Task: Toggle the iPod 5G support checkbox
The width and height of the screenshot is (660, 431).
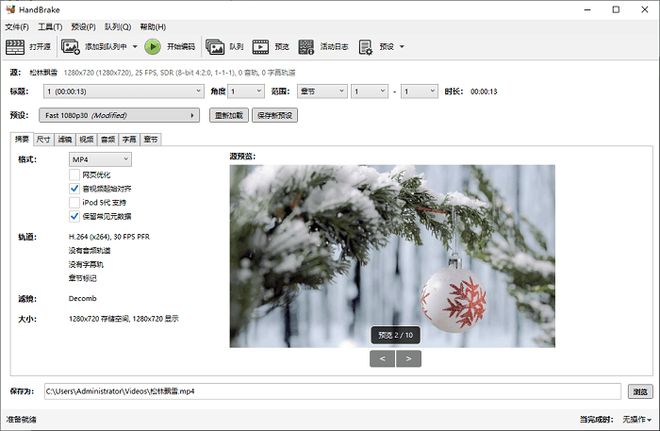Action: [x=74, y=202]
